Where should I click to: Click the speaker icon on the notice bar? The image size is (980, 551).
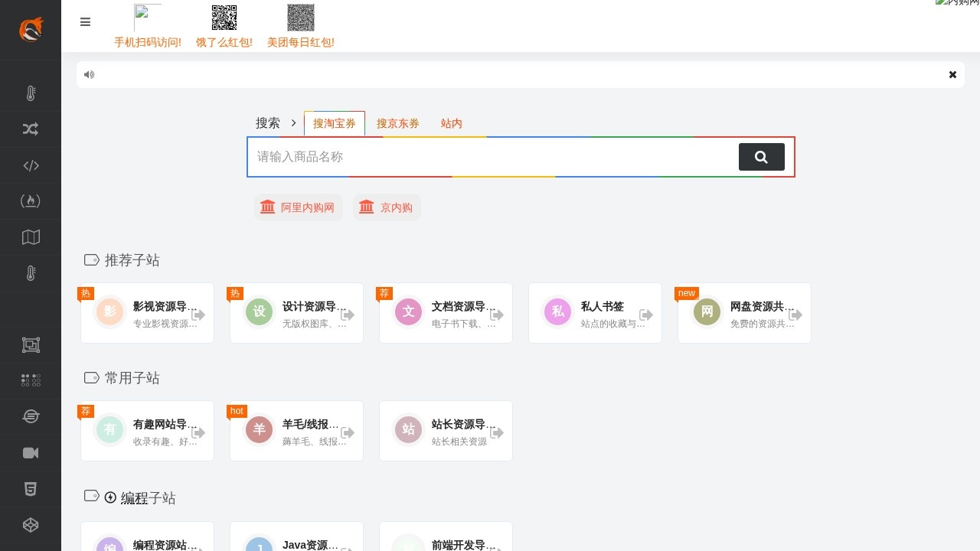pos(89,74)
